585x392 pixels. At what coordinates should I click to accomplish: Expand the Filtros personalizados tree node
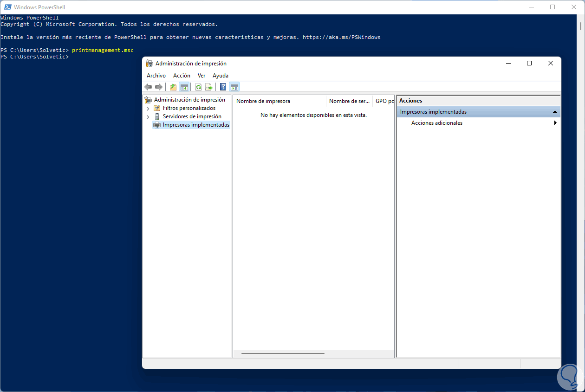[148, 108]
